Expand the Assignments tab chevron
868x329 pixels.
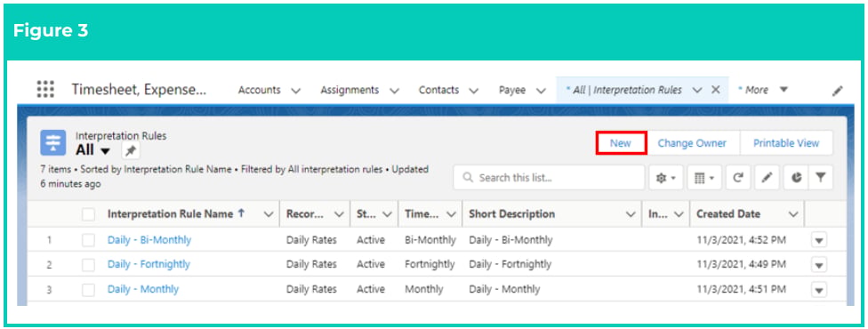[x=394, y=91]
